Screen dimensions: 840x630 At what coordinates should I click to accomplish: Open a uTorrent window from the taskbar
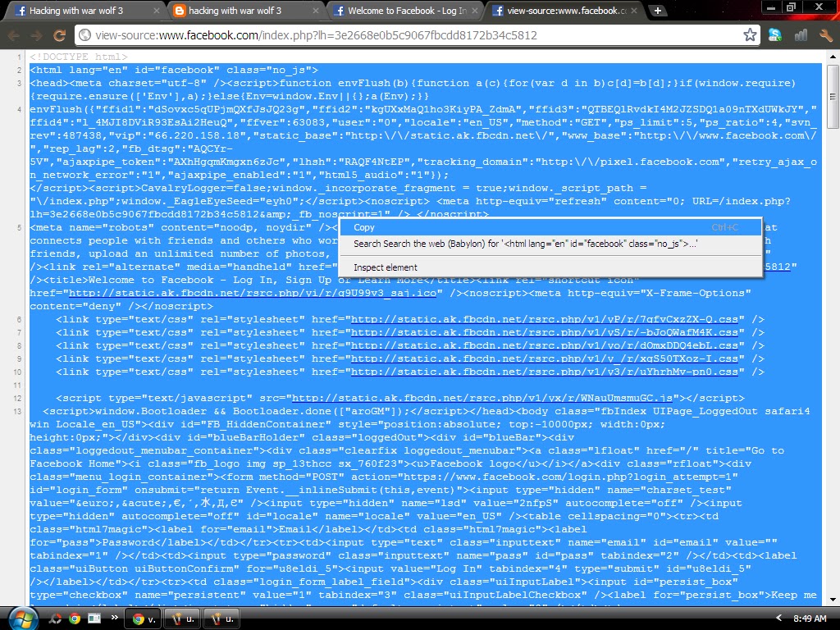[181, 619]
